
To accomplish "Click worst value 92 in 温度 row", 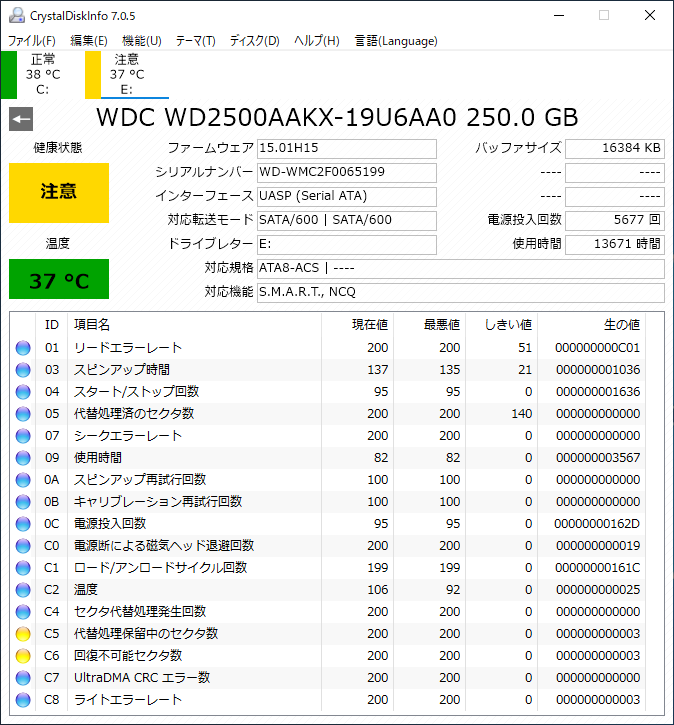I will point(453,590).
